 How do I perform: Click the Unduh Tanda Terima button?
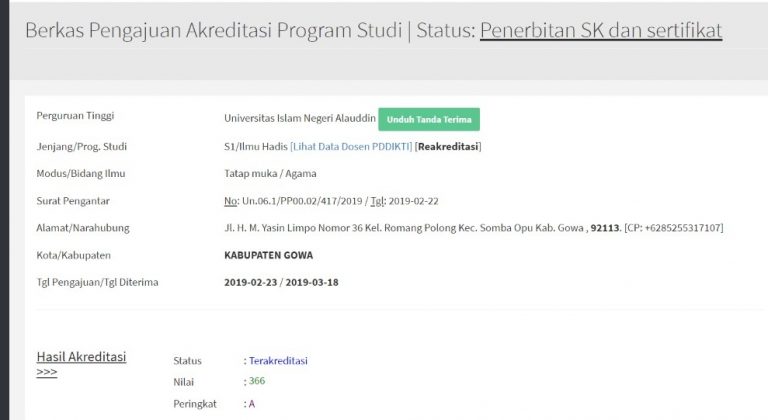click(x=428, y=119)
